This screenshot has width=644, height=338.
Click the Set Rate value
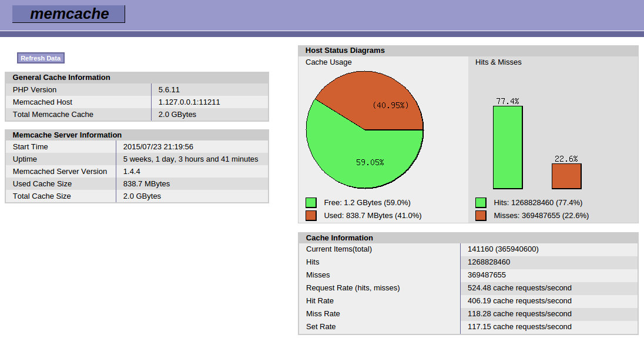[519, 327]
